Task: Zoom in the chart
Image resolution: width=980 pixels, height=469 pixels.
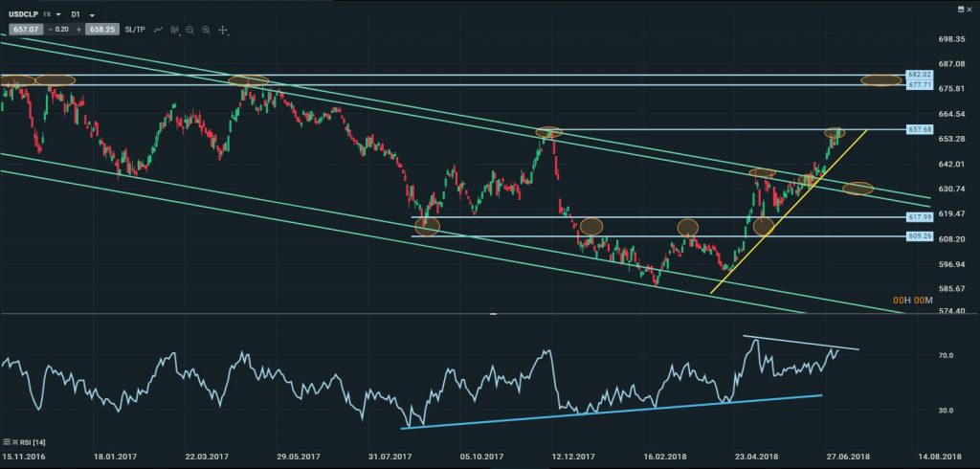Action: tap(205, 31)
